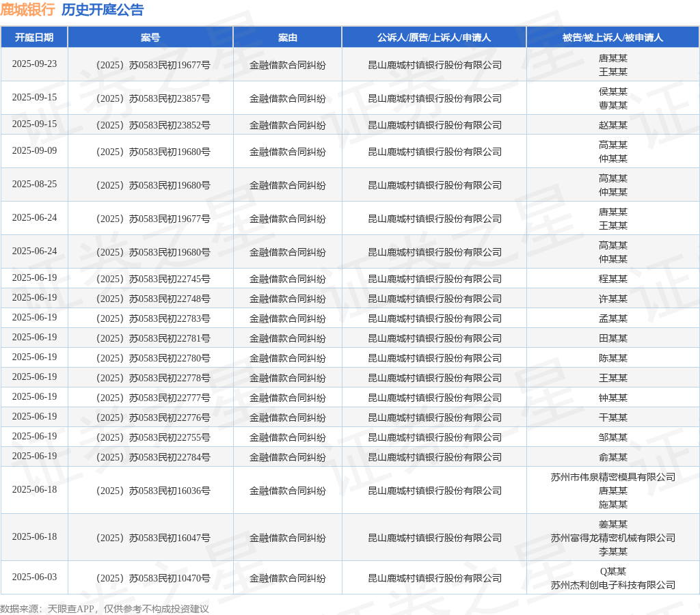
Task: Click 金融借款合同纠纷 in the 2025-09-23 row
Action: (x=288, y=65)
